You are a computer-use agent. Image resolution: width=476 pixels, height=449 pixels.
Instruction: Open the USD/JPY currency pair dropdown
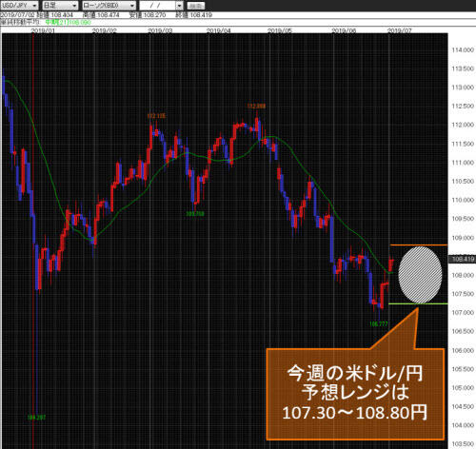[x=19, y=6]
